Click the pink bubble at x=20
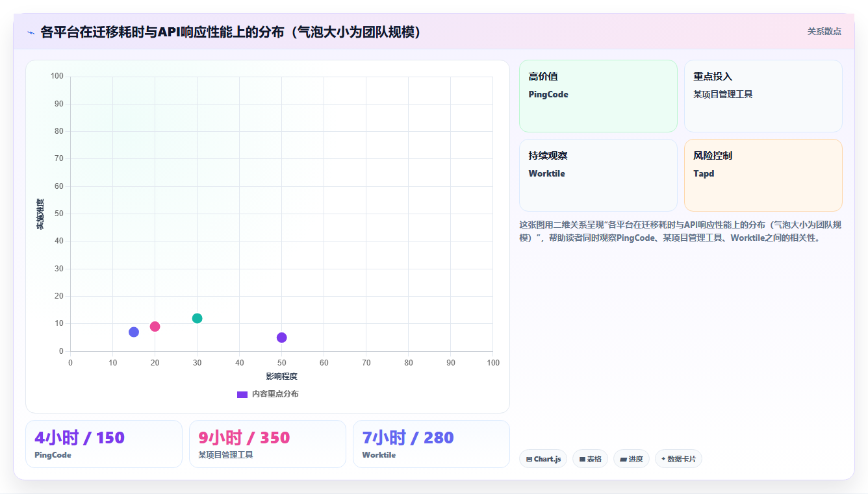This screenshot has width=868, height=494. (x=155, y=327)
